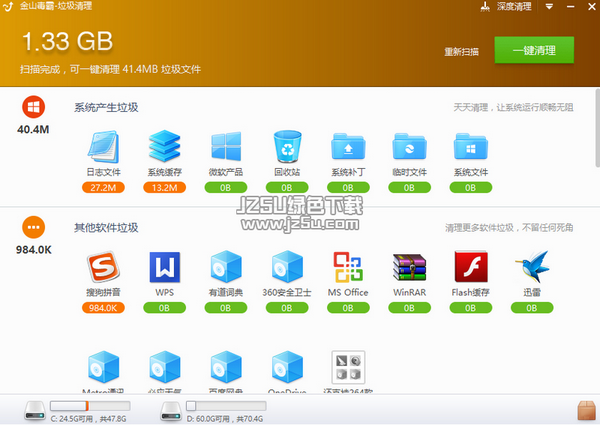The height and width of the screenshot is (426, 600).
Task: Click the 0B badge under 迅雷
Action: coord(532,308)
